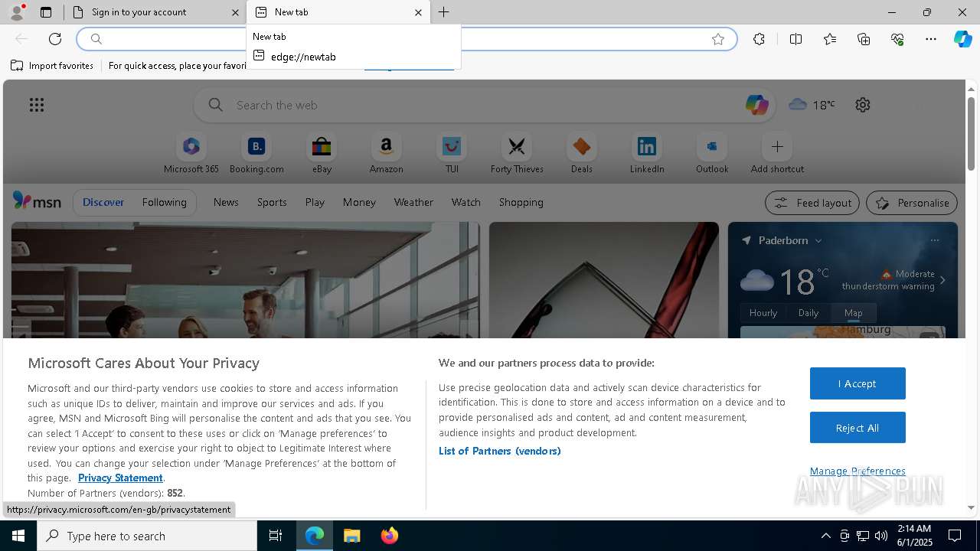Open the eBay shortcut

pos(322,154)
